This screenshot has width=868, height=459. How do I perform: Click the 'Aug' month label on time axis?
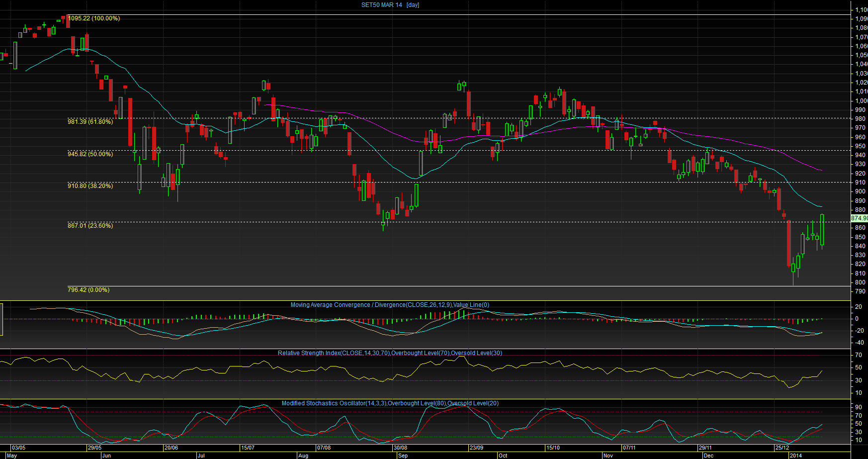coord(303,456)
